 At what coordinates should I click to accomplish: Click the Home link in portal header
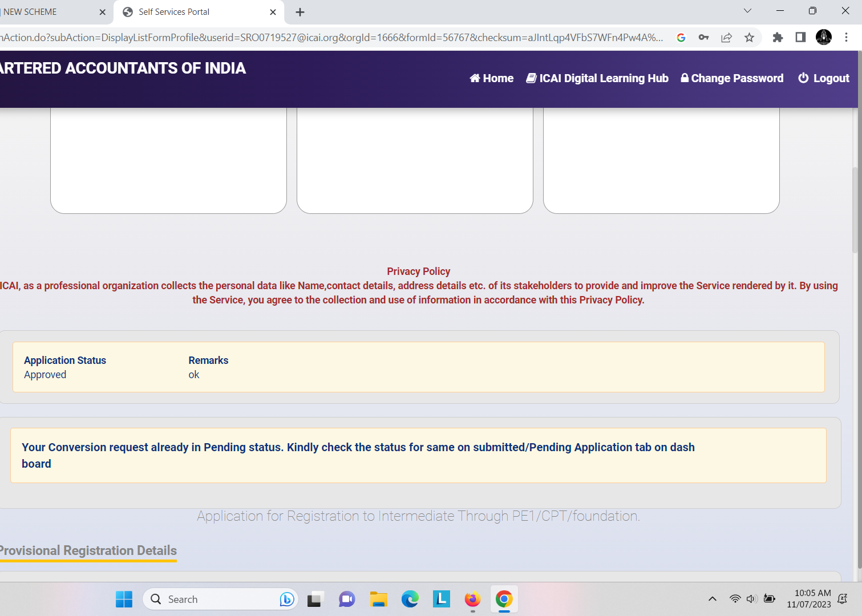pyautogui.click(x=491, y=78)
